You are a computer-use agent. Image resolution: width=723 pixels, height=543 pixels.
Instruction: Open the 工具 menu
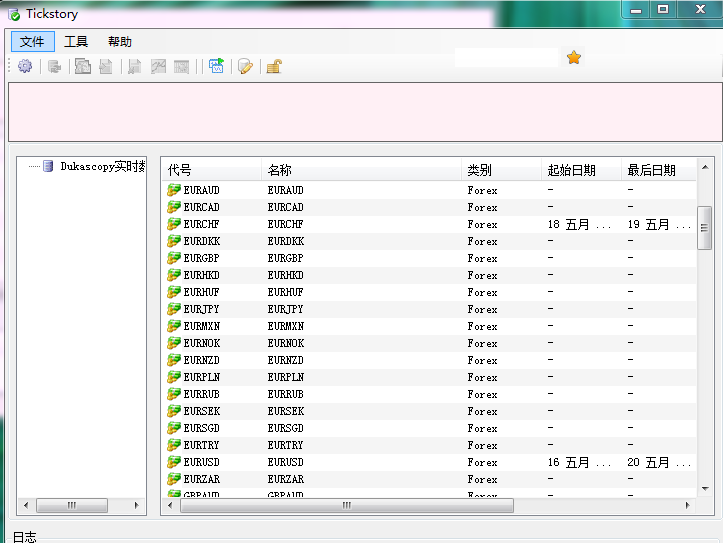pos(76,41)
